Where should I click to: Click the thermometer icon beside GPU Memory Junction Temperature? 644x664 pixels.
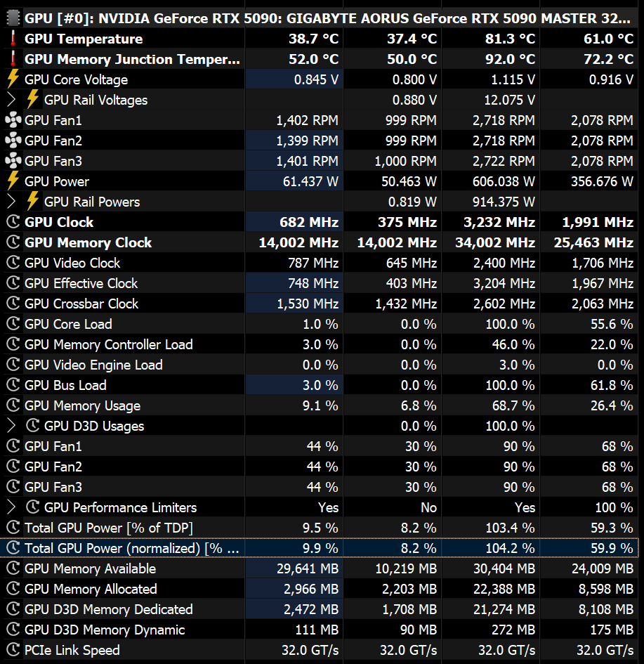pos(13,59)
